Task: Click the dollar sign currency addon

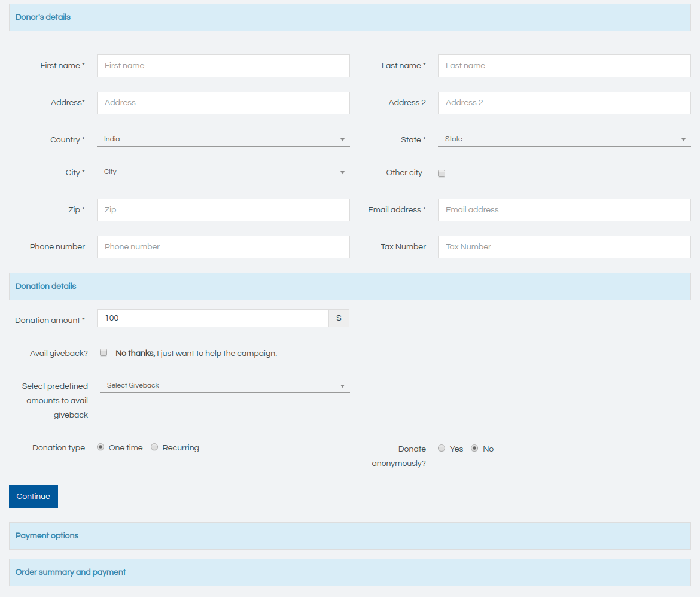Action: 339,318
